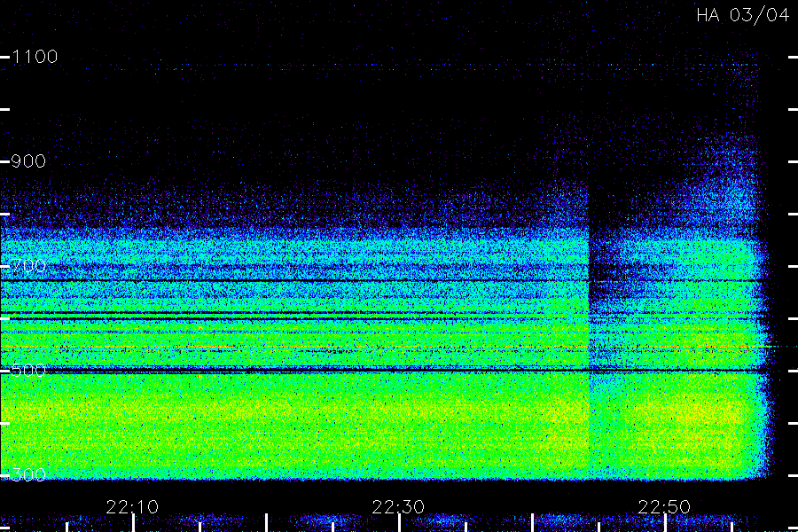
Task: Click the 22:10 time axis label
Action: pyautogui.click(x=132, y=506)
